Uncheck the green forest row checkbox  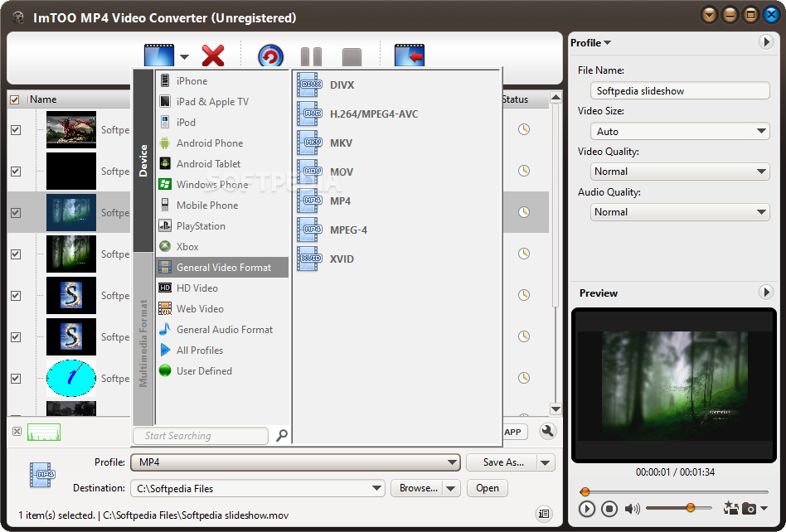click(16, 254)
